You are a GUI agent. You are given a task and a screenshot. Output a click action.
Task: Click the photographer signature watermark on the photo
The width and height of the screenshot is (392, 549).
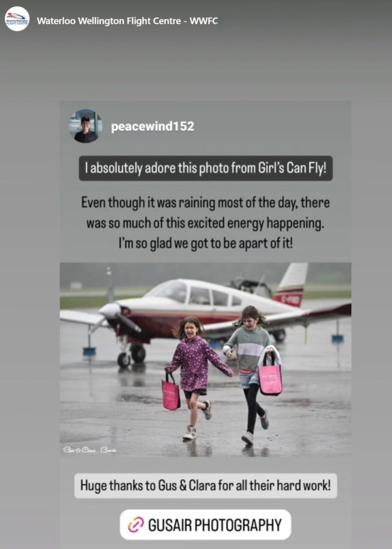(x=90, y=450)
